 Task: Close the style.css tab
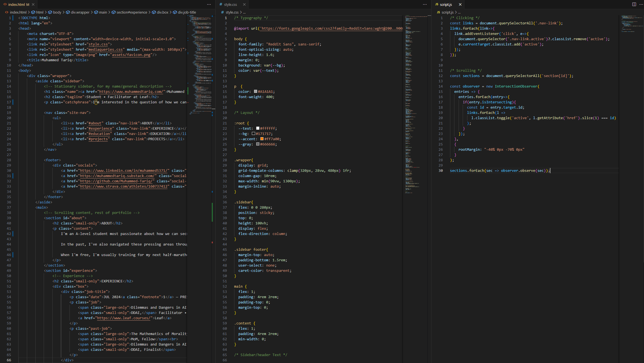click(244, 4)
